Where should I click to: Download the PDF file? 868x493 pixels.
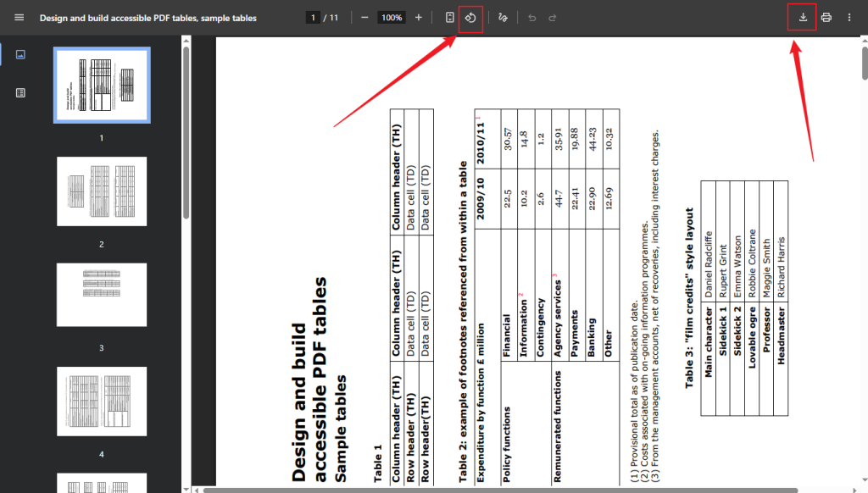click(x=800, y=17)
